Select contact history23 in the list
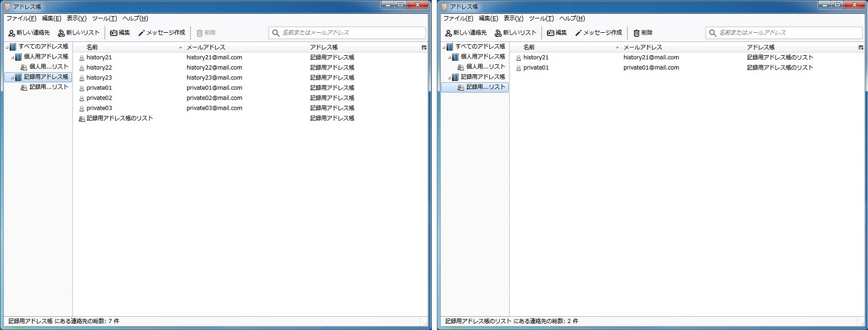This screenshot has width=868, height=330. (99, 78)
